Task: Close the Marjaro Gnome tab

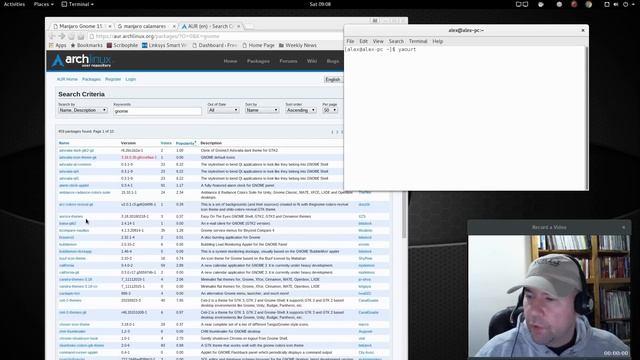Action: tap(110, 26)
